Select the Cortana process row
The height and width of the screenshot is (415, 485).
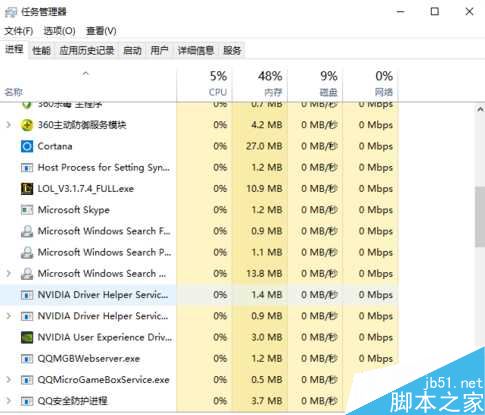coord(199,146)
